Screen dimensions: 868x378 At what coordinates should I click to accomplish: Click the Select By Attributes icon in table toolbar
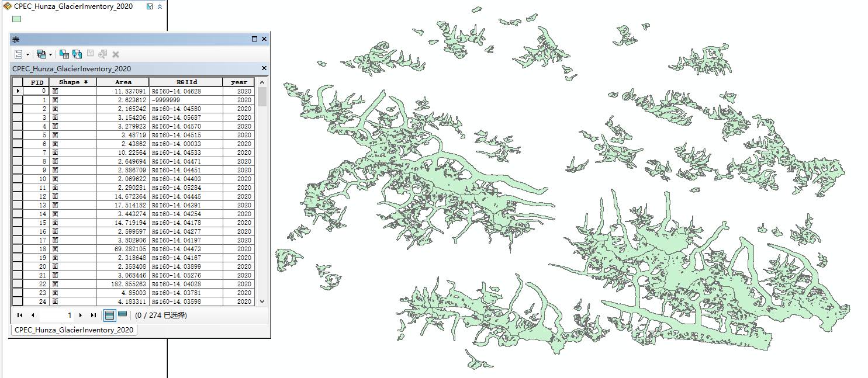tap(64, 54)
